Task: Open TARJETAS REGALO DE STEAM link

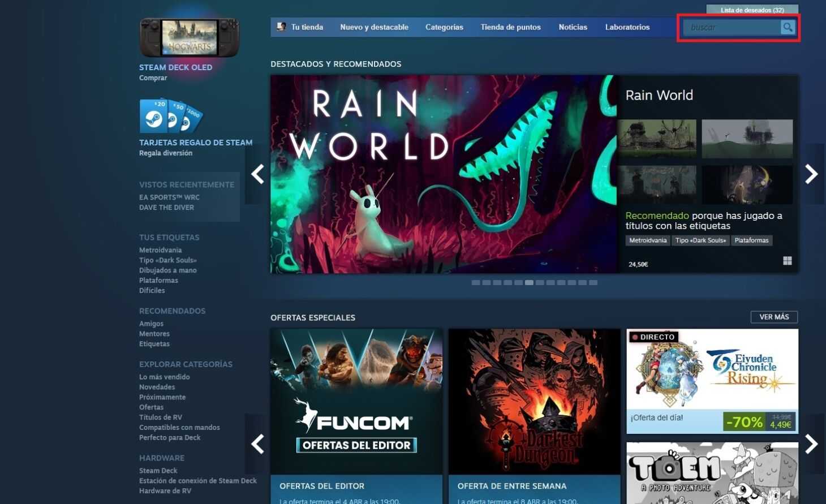Action: point(196,143)
